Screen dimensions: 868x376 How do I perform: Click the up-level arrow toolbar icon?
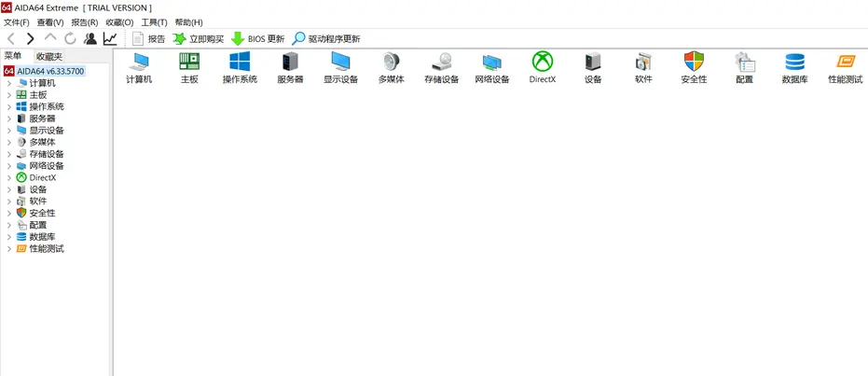[x=50, y=37]
